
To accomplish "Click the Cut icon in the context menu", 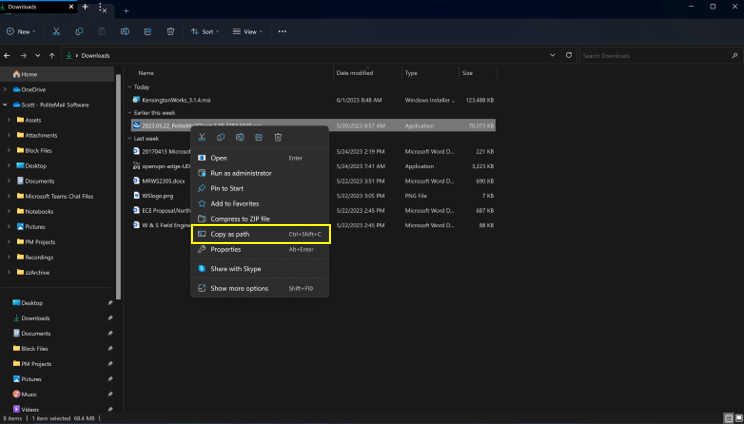I will (x=202, y=137).
